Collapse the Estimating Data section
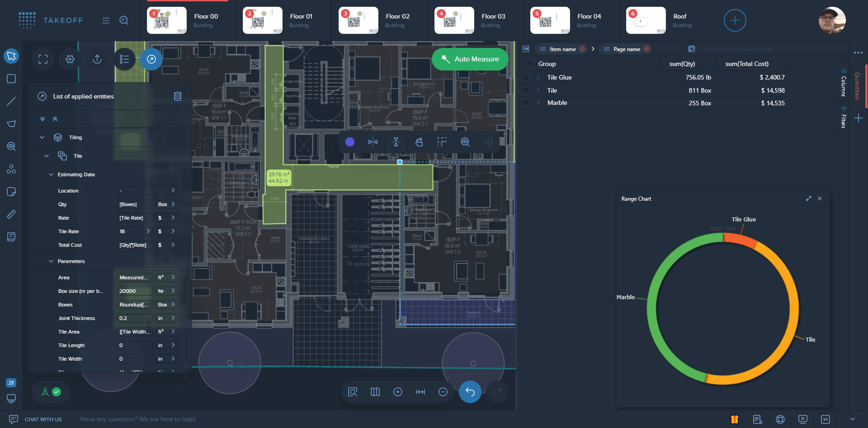 pyautogui.click(x=51, y=174)
